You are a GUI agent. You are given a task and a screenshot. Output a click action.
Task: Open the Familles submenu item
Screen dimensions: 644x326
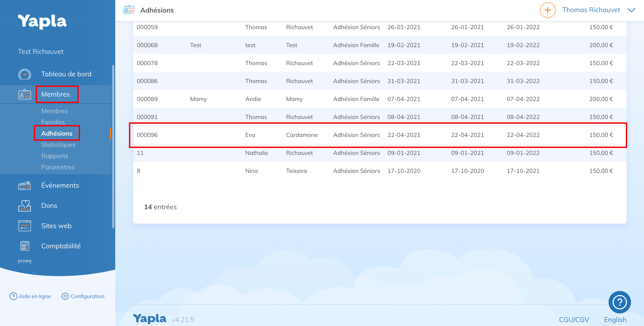coord(53,122)
